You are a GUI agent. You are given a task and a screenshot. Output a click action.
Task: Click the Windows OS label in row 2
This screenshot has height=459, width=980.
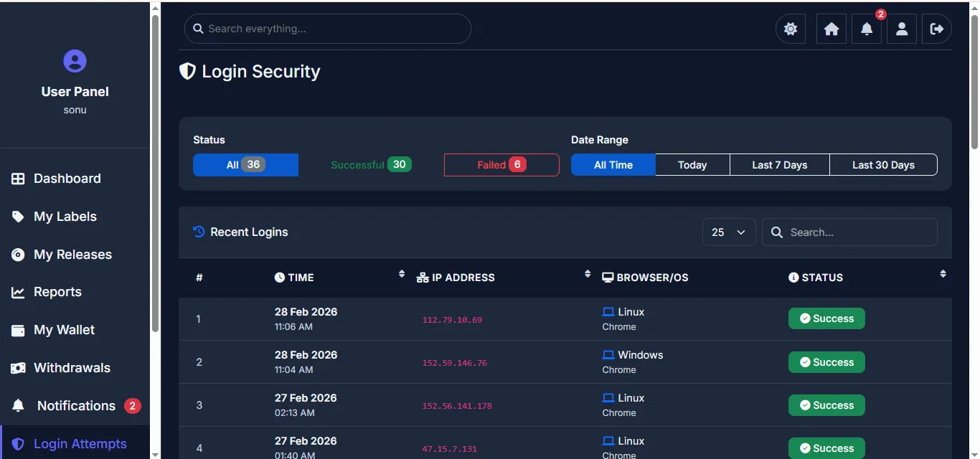point(641,355)
